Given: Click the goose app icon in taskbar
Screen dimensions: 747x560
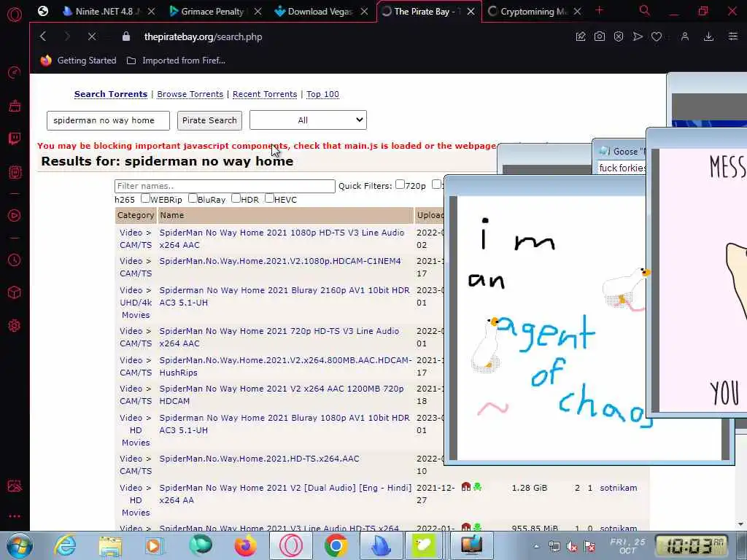Looking at the screenshot, I should (x=424, y=545).
